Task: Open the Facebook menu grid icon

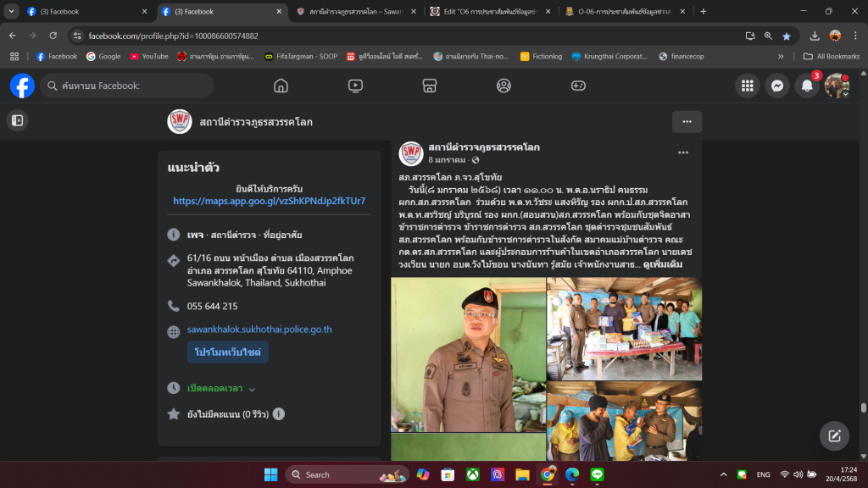Action: pyautogui.click(x=747, y=86)
